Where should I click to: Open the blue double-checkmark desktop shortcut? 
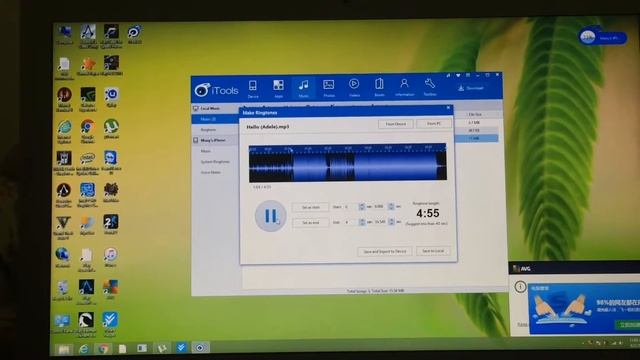pyautogui.click(x=110, y=324)
